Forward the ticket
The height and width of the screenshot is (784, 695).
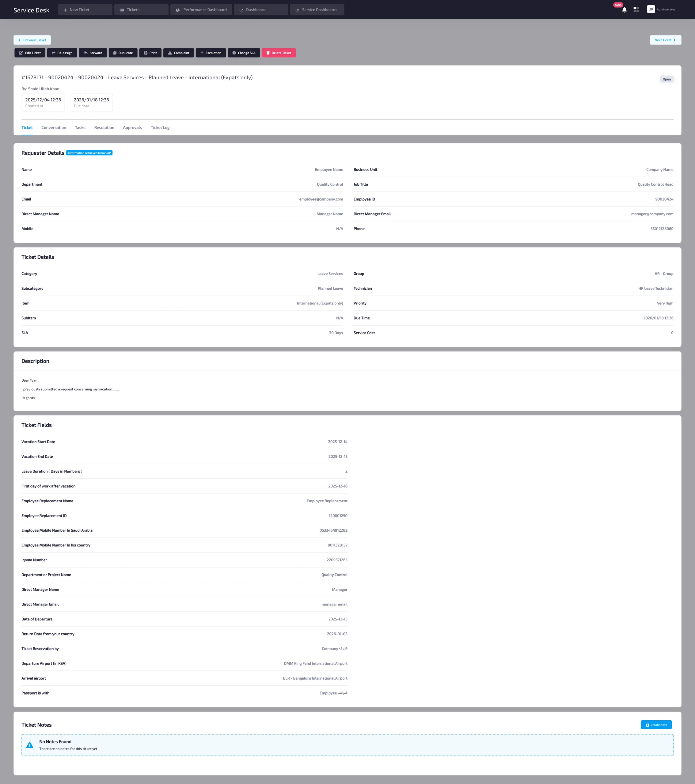[x=93, y=53]
